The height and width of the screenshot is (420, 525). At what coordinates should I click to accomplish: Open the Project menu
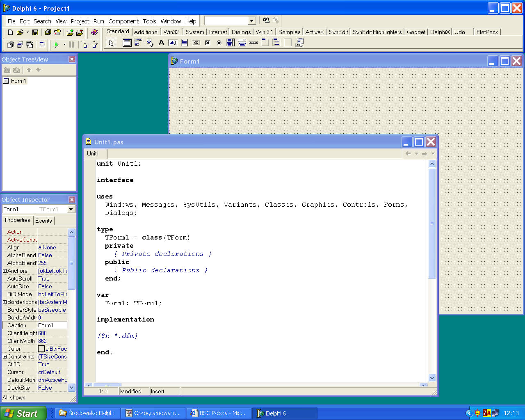(x=80, y=21)
